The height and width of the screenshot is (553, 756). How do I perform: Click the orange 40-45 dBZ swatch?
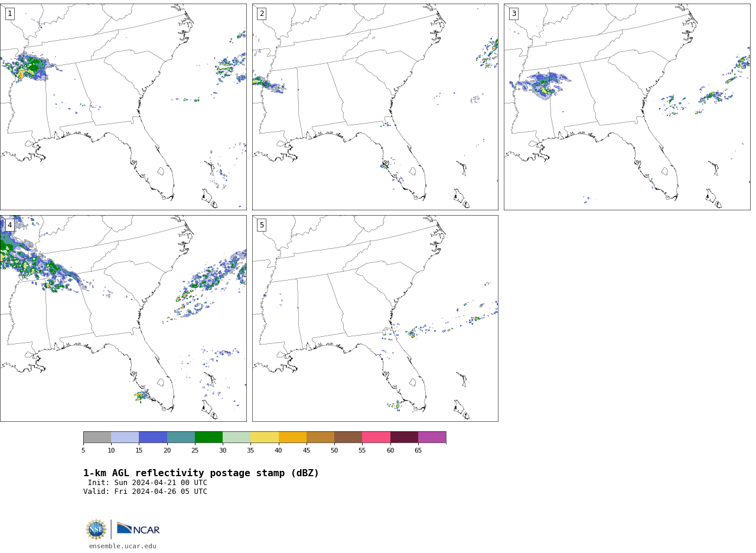tap(292, 437)
